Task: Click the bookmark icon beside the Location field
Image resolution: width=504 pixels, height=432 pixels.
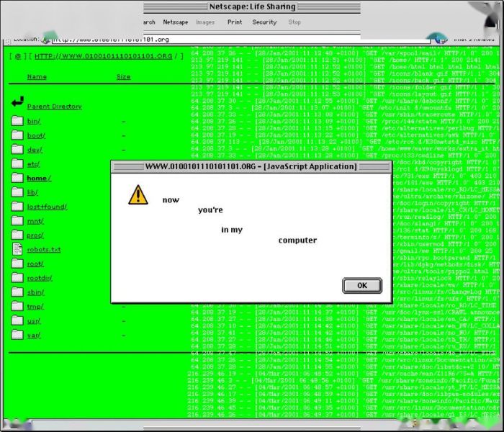Action: (47, 40)
